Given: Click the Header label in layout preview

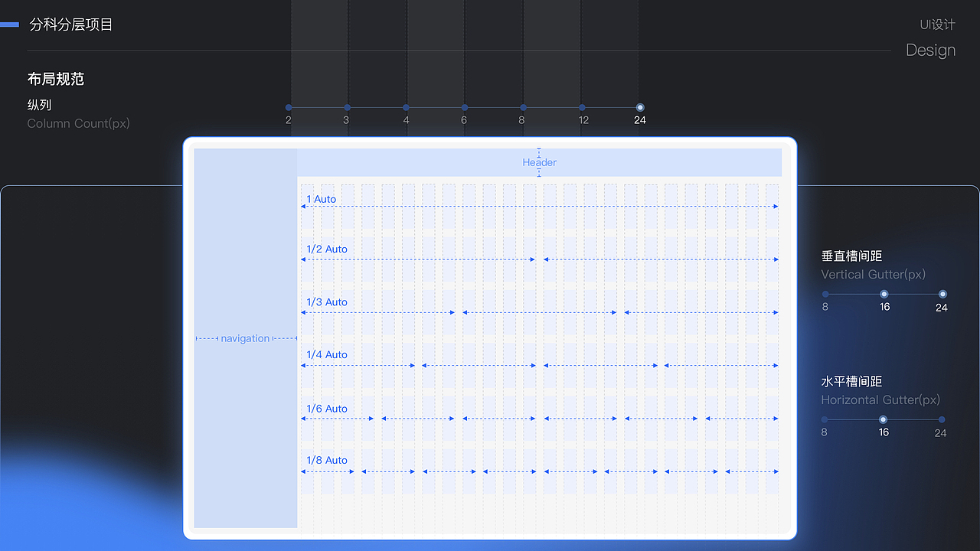Looking at the screenshot, I should (540, 162).
